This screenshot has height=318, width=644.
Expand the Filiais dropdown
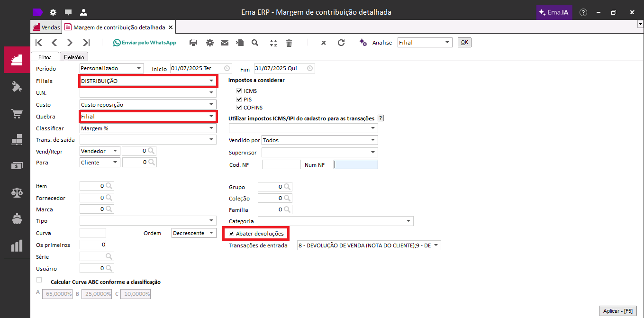211,81
